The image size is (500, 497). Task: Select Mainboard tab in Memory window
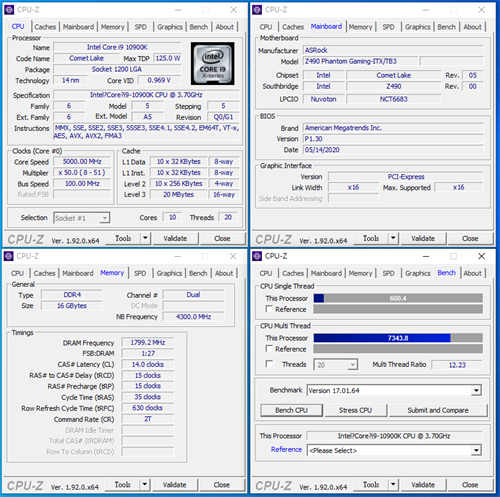coord(78,273)
